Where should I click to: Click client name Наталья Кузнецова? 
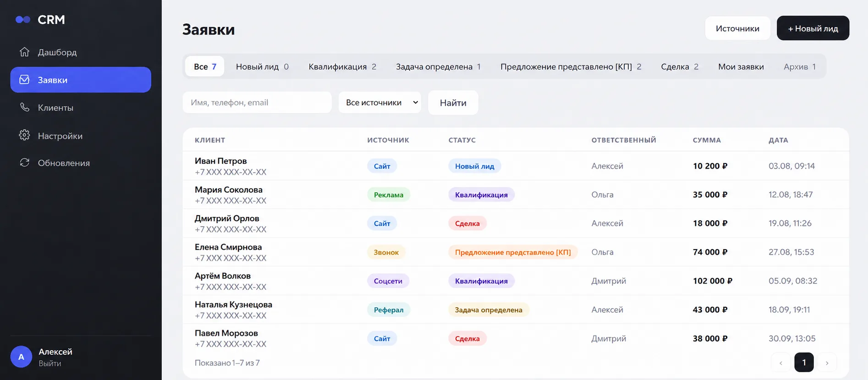coord(233,304)
